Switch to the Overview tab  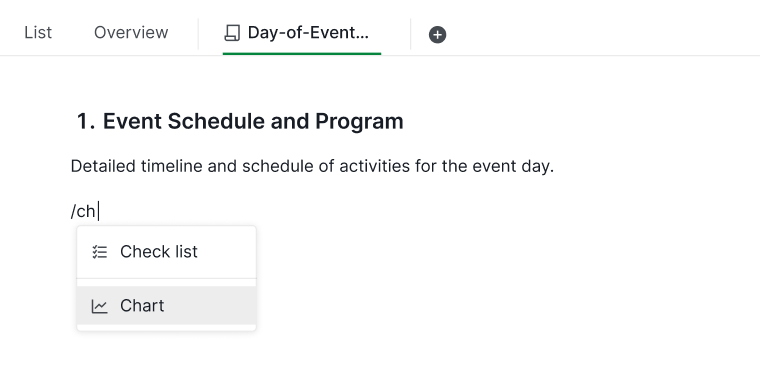(x=131, y=32)
